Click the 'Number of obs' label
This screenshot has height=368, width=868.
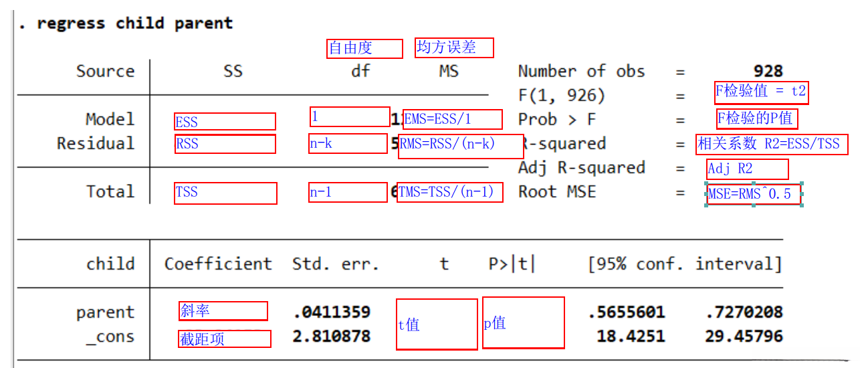pyautogui.click(x=581, y=72)
